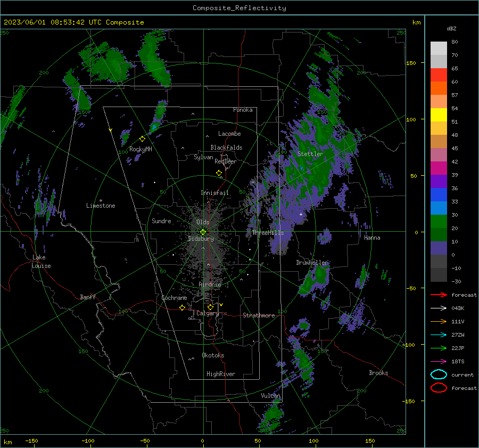Click the green 22JP arrow icon
Screen dimensions: 479x448
[x=439, y=348]
